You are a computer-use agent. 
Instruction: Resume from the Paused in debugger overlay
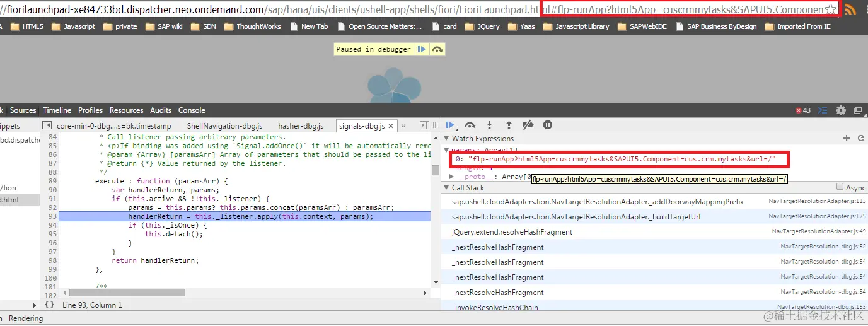pos(422,49)
